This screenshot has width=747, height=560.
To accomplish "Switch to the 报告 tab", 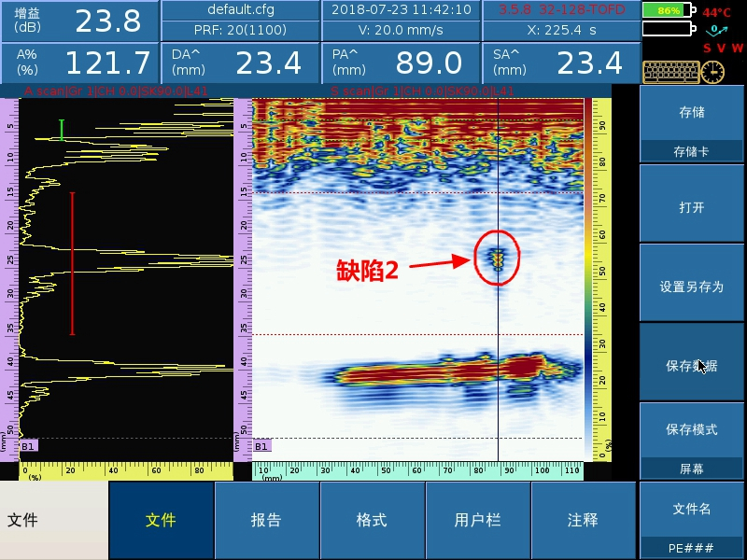I will point(266,520).
